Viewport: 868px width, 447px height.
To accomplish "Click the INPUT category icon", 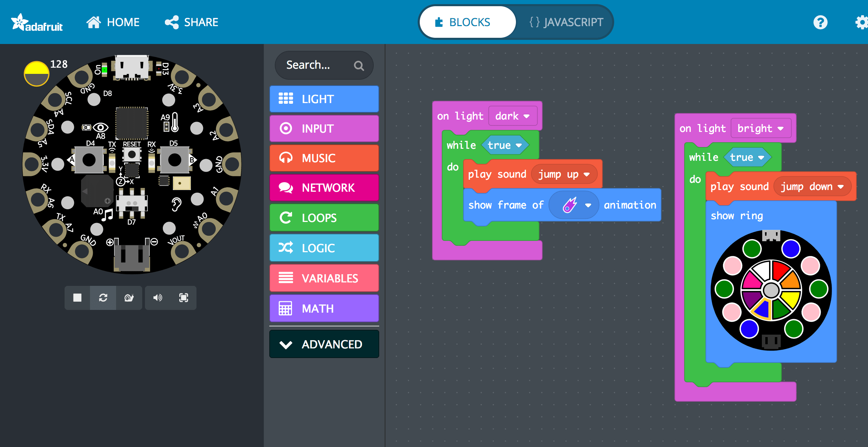I will tap(285, 128).
